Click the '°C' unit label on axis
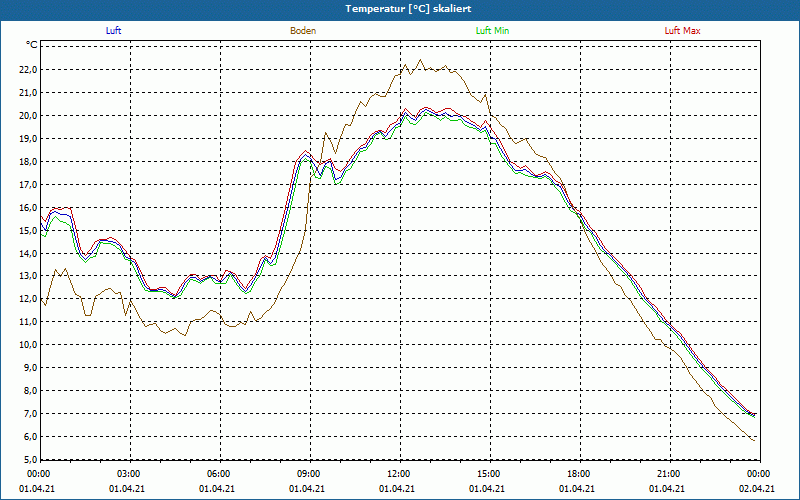The image size is (800, 500). 32,45
